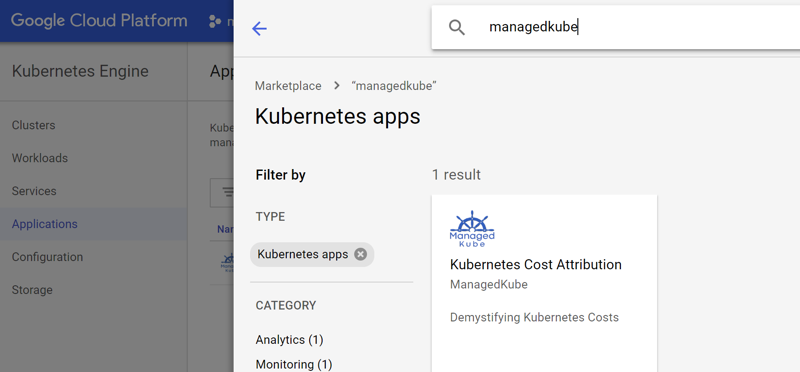Click Kubernetes Engine heading
This screenshot has height=372, width=800.
pyautogui.click(x=80, y=71)
